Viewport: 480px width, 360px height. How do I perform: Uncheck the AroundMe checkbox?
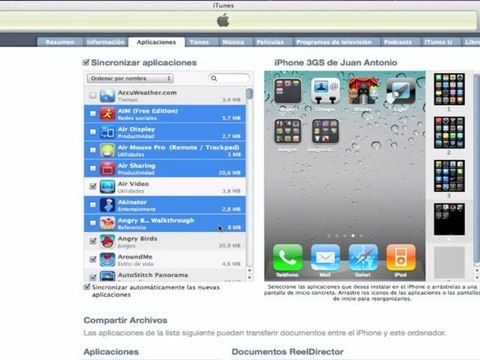93,260
